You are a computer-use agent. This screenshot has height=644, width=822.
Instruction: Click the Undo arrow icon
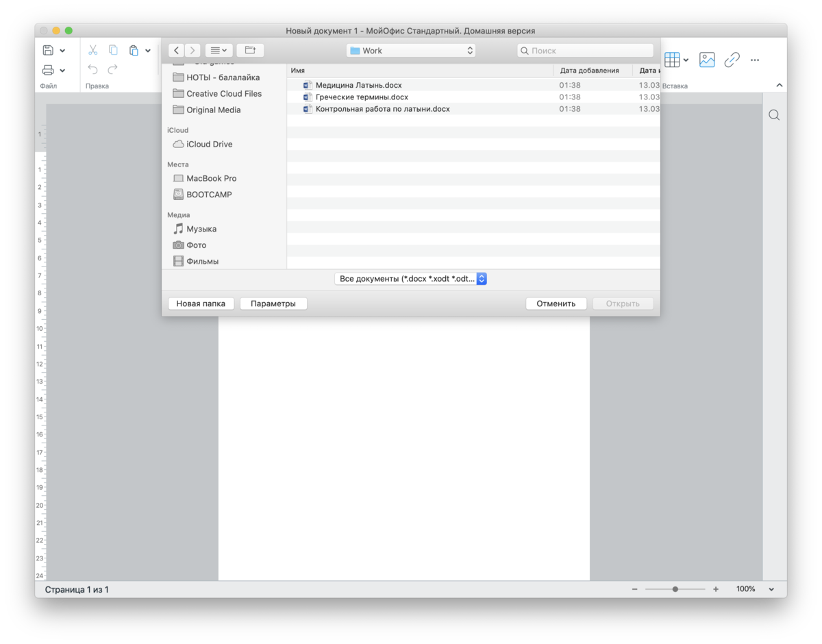point(93,69)
